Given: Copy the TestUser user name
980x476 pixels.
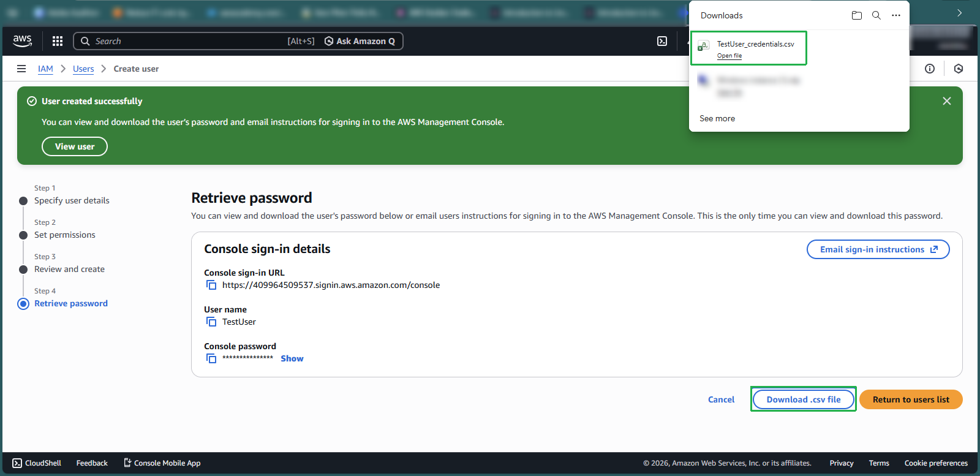Looking at the screenshot, I should (211, 322).
